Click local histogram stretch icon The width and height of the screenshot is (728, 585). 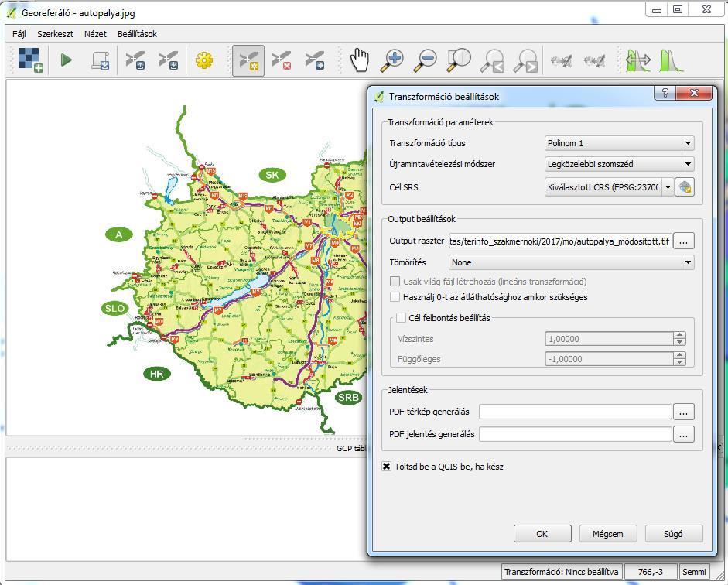pyautogui.click(x=671, y=60)
